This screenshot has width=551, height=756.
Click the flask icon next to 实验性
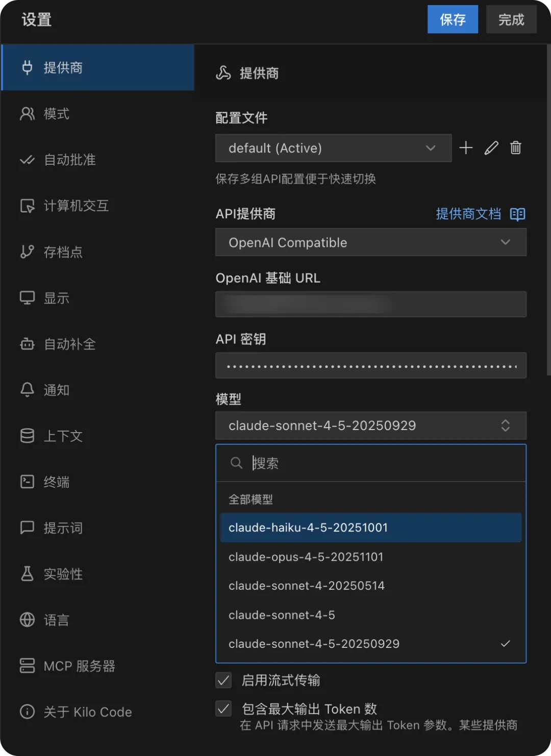(x=27, y=573)
